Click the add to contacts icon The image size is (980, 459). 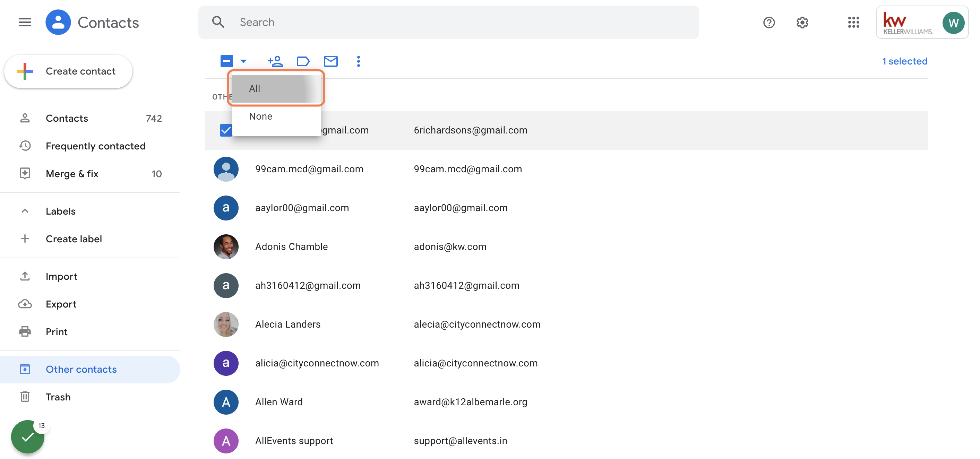[x=275, y=61]
